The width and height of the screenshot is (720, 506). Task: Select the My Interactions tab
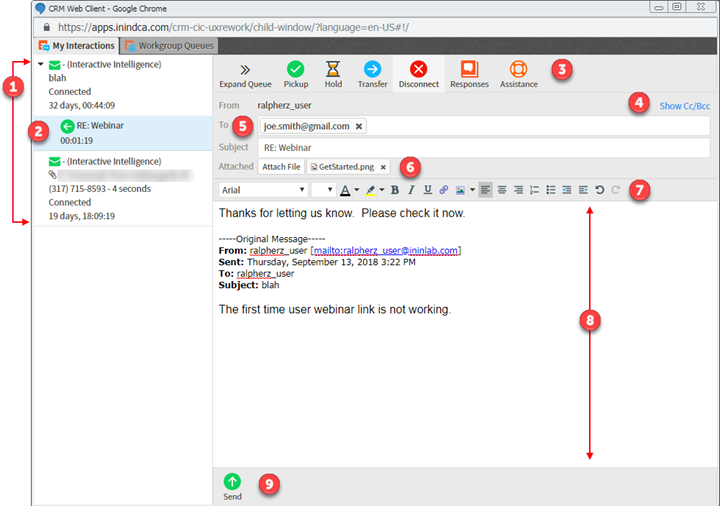[x=77, y=45]
